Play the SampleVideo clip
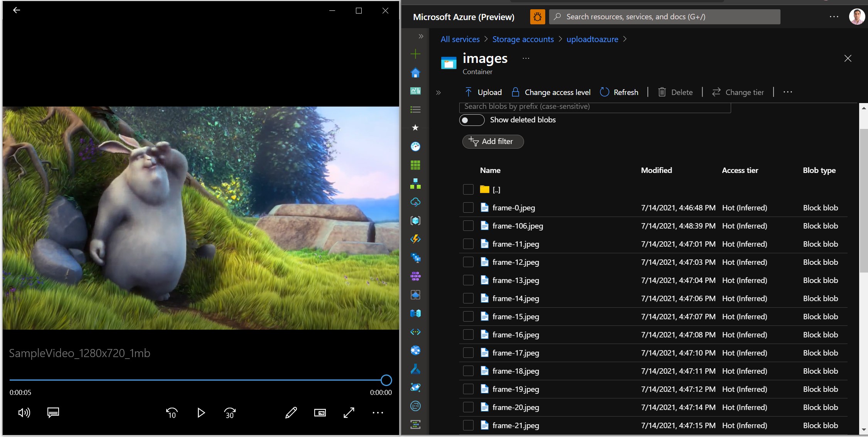 (x=201, y=413)
